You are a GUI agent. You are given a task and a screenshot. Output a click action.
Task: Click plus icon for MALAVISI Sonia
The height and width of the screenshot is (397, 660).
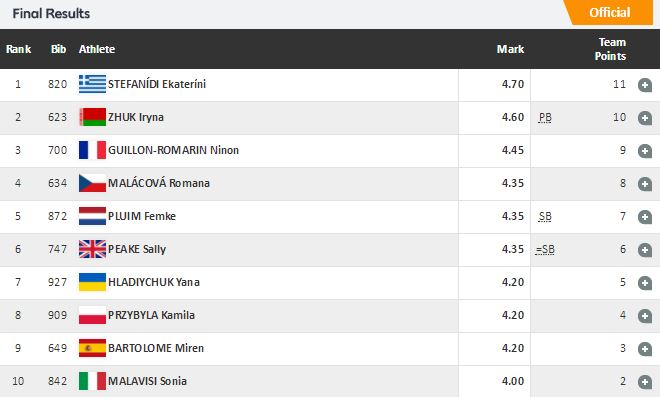[645, 382]
